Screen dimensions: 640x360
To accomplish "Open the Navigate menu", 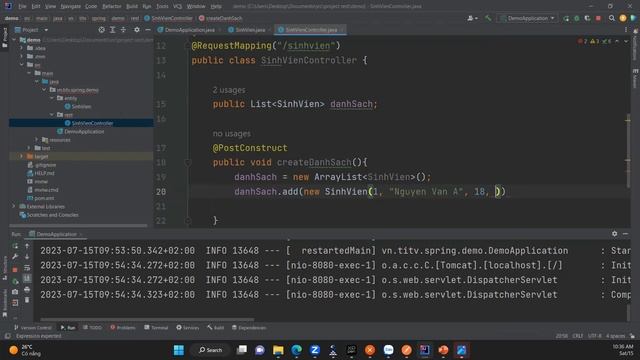I will pyautogui.click(x=71, y=6).
